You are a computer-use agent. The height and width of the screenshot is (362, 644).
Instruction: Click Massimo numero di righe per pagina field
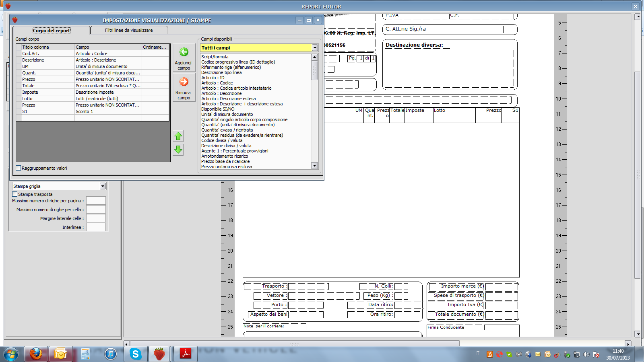click(96, 201)
